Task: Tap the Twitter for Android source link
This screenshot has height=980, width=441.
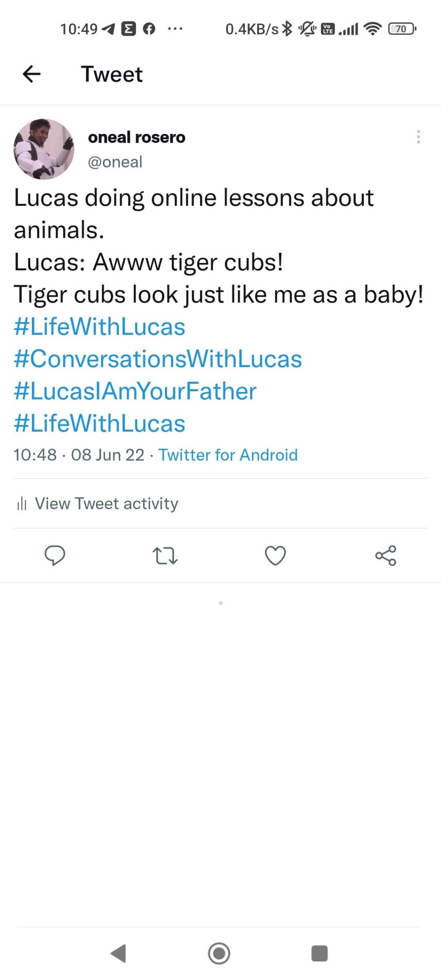Action: pos(228,455)
